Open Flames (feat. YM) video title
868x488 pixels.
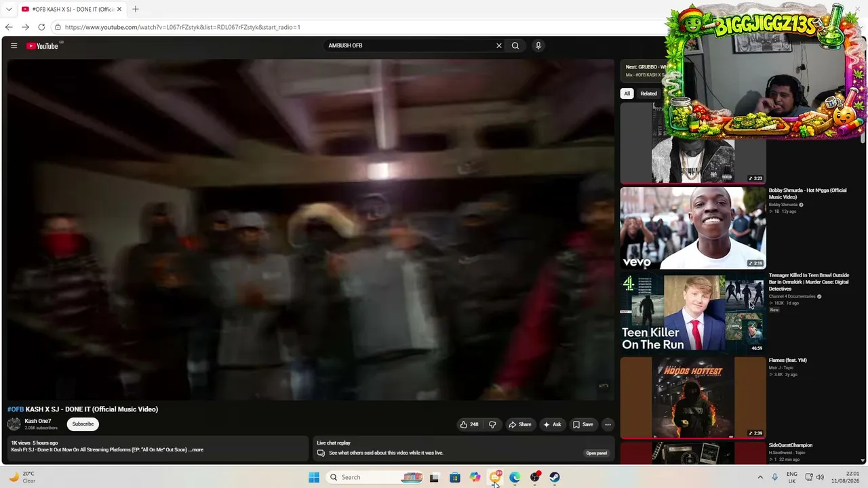788,361
